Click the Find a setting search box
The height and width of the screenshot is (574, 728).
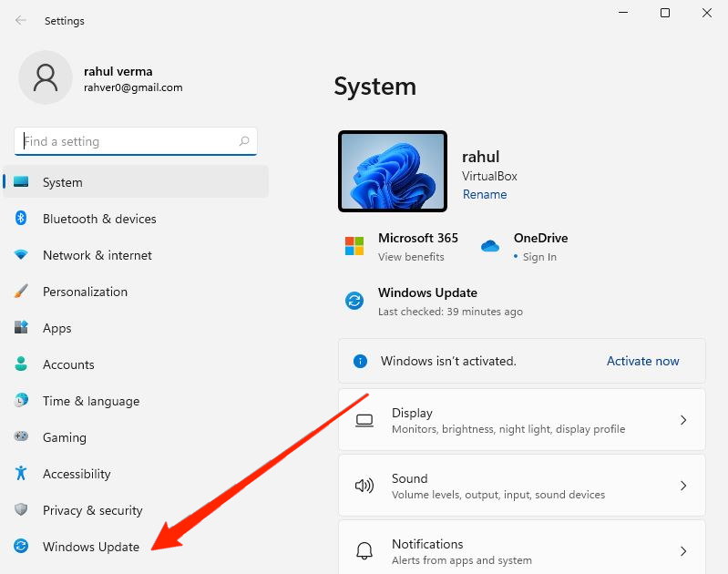point(128,141)
